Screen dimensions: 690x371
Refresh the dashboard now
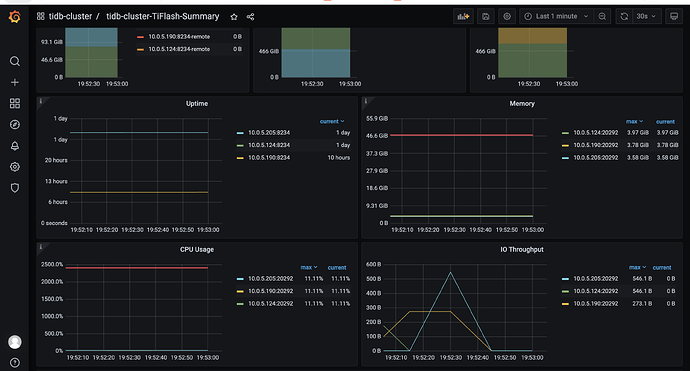pos(624,16)
